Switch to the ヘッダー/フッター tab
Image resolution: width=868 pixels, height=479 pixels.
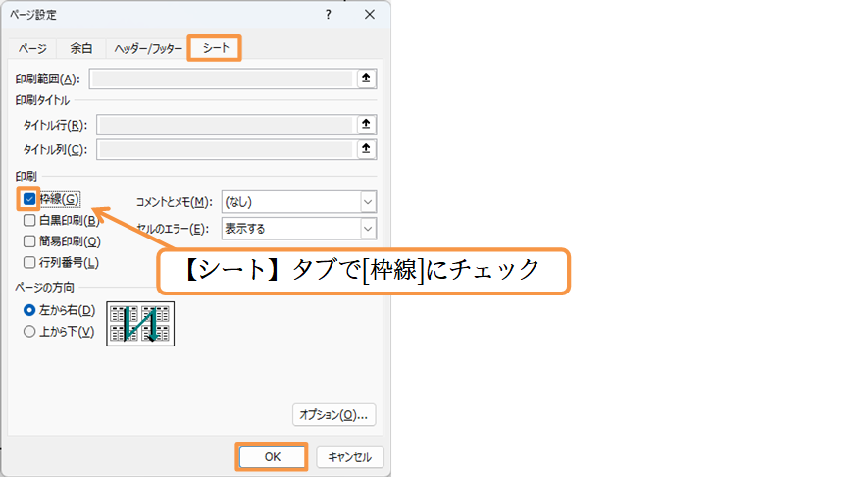pyautogui.click(x=148, y=48)
